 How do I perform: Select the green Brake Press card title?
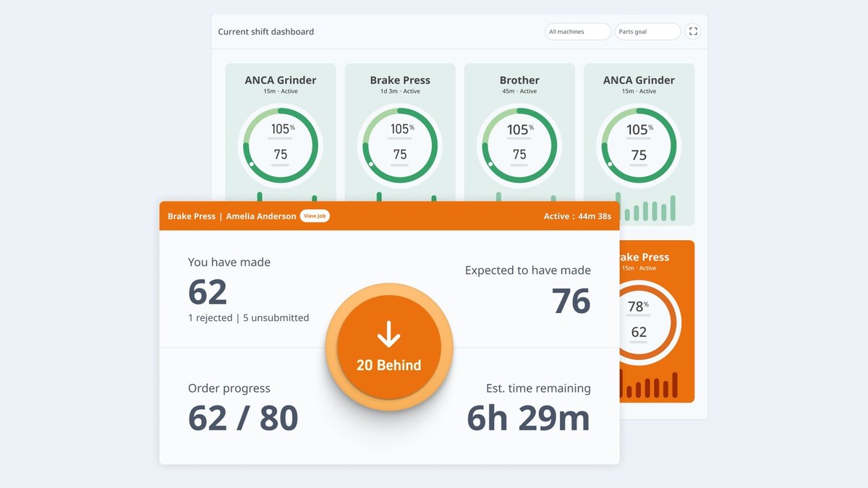pos(400,80)
